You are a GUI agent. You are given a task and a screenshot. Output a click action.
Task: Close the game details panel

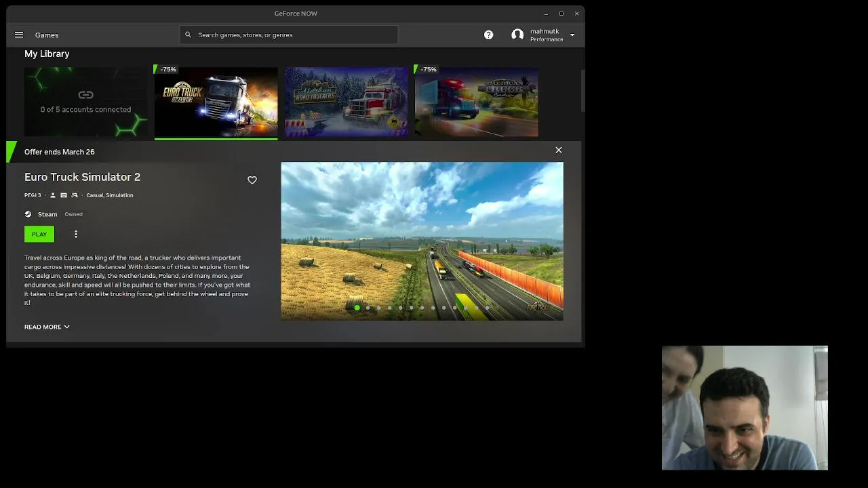(x=559, y=150)
